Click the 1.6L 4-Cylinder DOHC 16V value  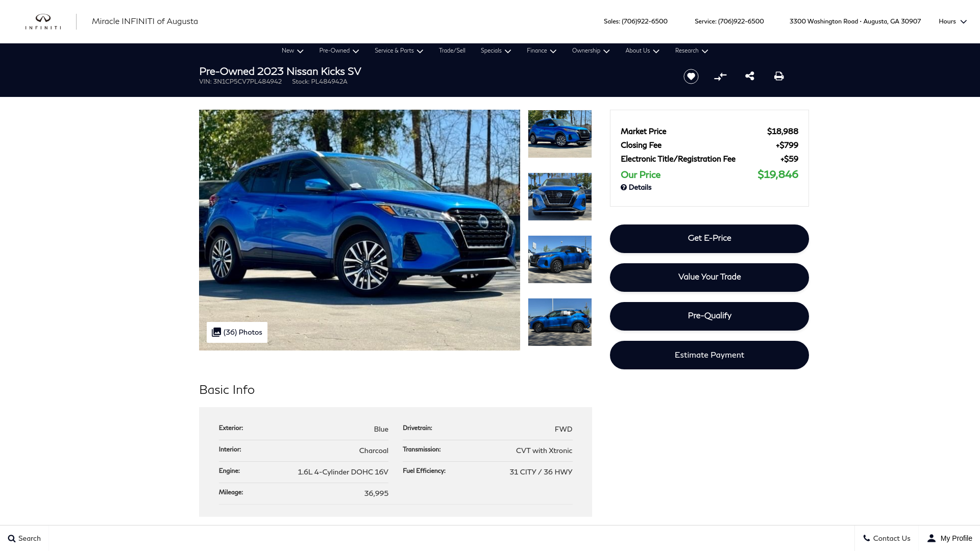tap(343, 472)
